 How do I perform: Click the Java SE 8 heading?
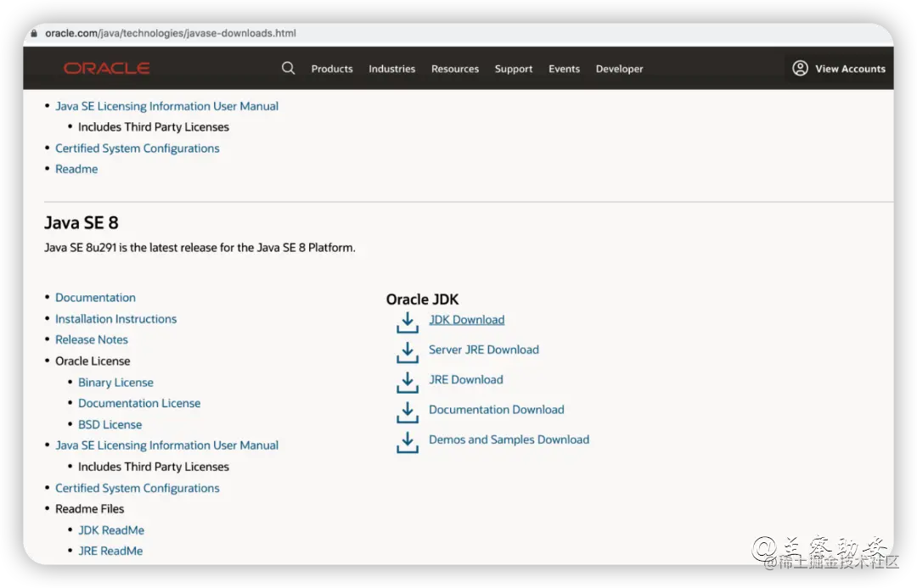click(x=82, y=222)
